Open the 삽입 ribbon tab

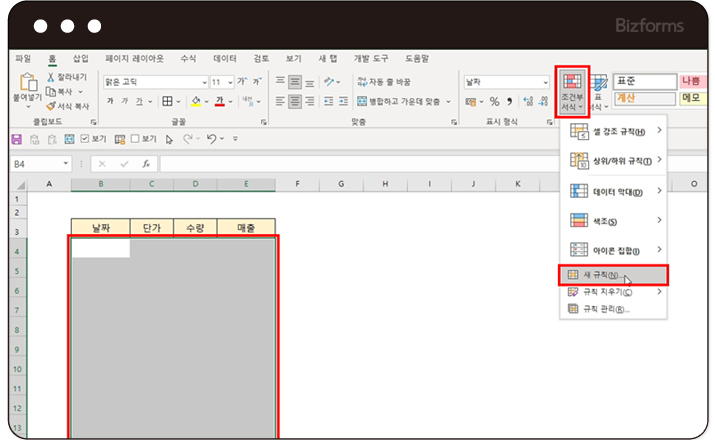click(81, 58)
